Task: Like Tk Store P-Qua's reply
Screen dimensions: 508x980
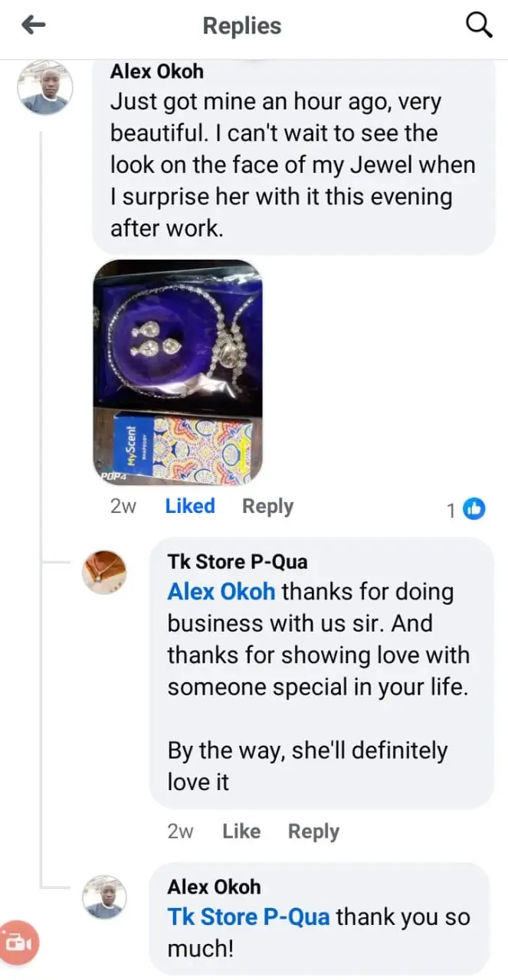Action: [x=241, y=831]
